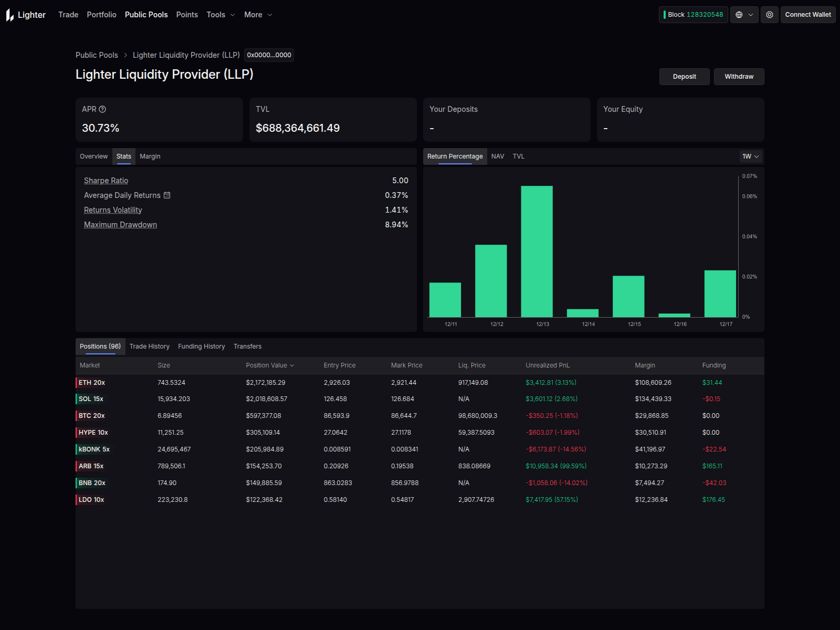Viewport: 840px width, 630px height.
Task: Open the globe language selector
Action: [744, 15]
